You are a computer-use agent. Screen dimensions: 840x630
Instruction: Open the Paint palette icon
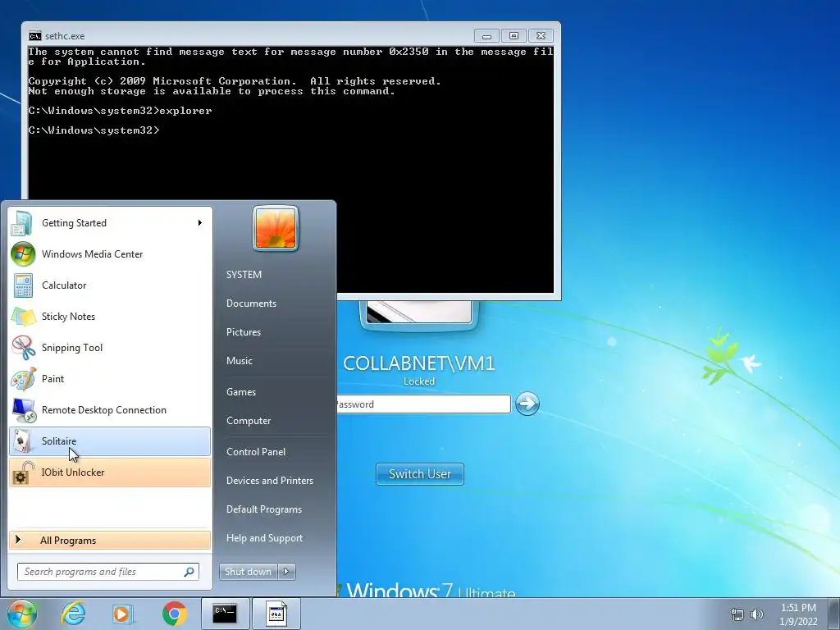23,379
